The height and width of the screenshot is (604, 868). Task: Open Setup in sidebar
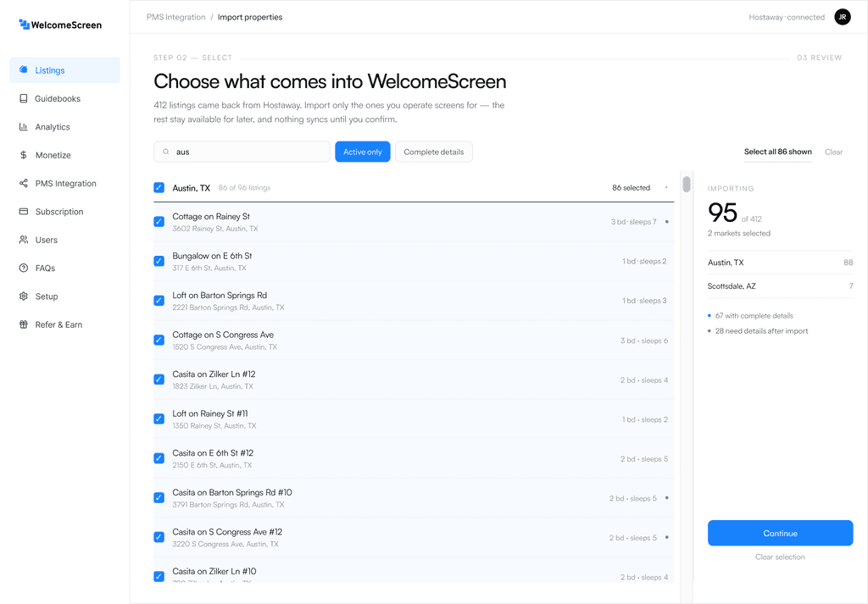point(64,296)
